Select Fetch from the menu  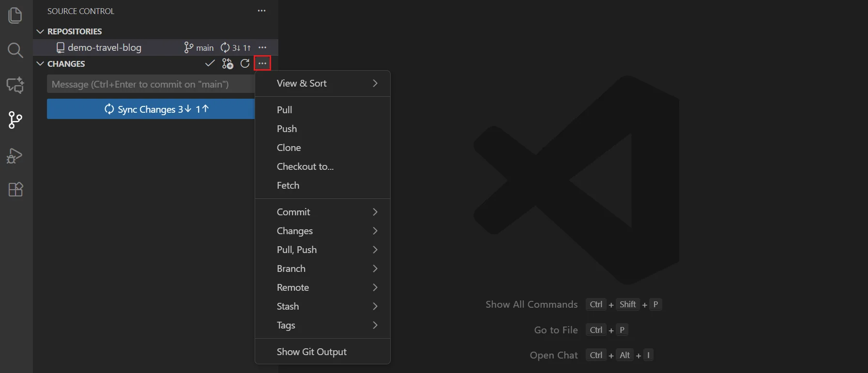click(322, 185)
